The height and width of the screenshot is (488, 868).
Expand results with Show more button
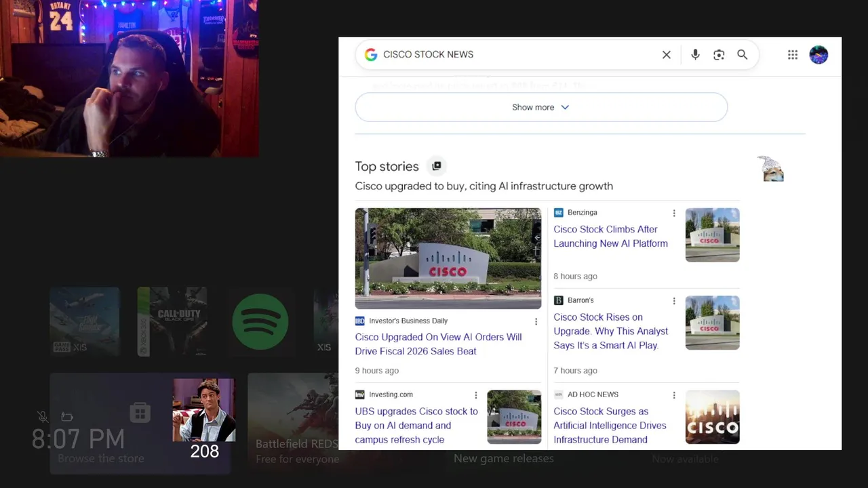tap(541, 107)
